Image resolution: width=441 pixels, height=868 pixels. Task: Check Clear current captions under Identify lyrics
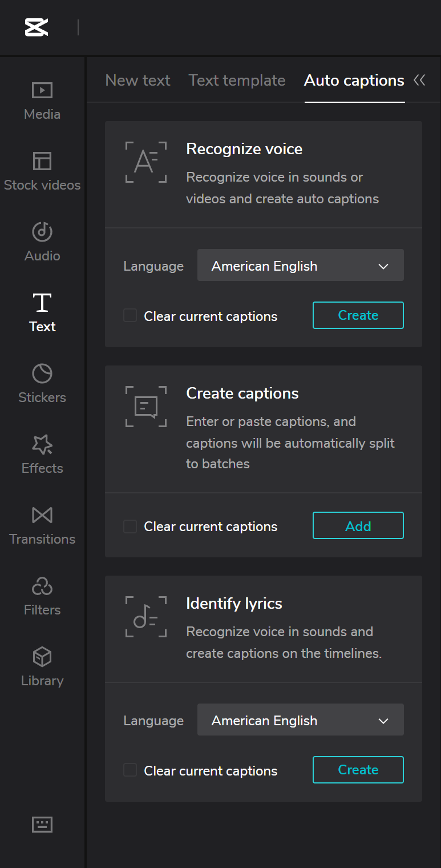(130, 770)
